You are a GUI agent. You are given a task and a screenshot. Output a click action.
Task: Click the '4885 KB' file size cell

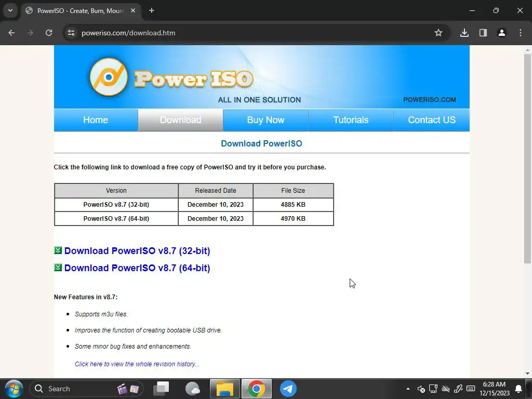pos(293,205)
